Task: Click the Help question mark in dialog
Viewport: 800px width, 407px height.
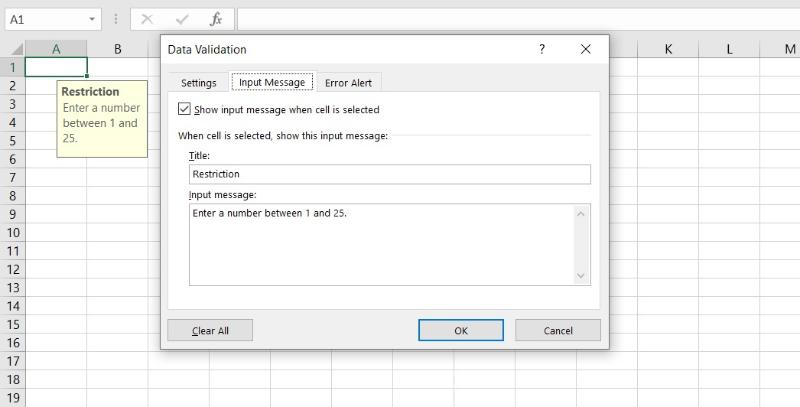Action: click(x=542, y=49)
